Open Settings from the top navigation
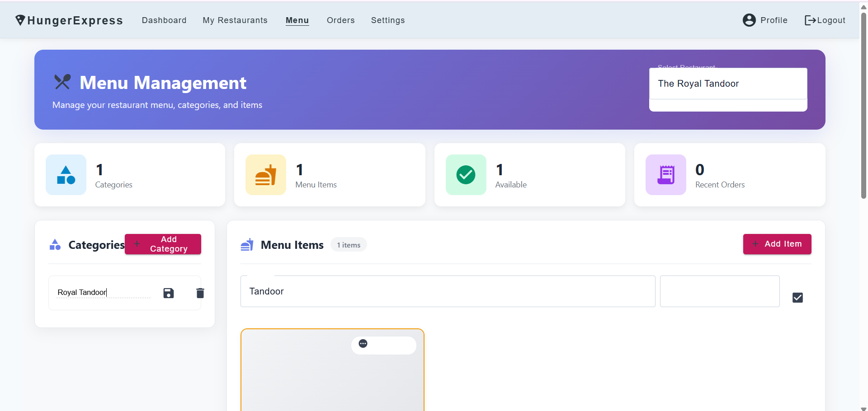This screenshot has width=868, height=411. coord(388,20)
